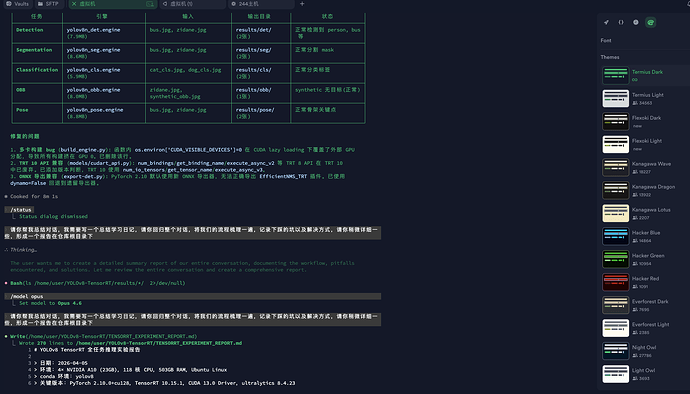
Task: Select the highlighted appearance palette icon
Action: [650, 22]
